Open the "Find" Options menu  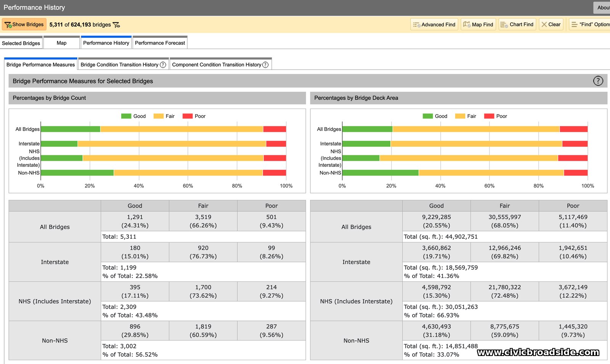[x=590, y=24]
